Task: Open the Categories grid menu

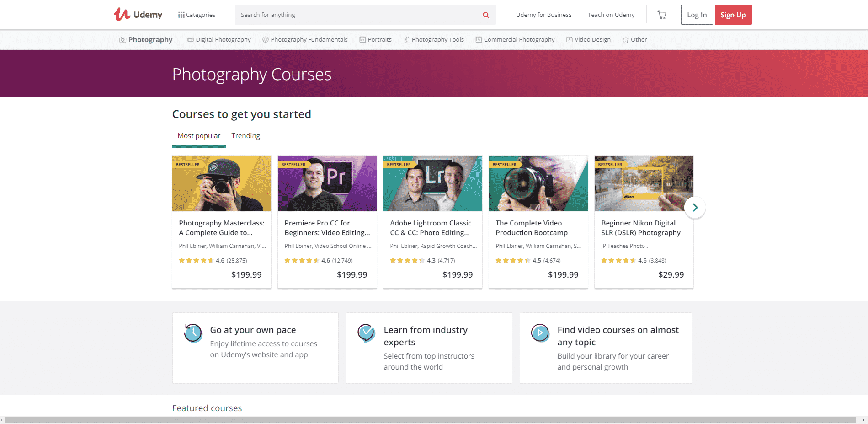Action: point(197,15)
